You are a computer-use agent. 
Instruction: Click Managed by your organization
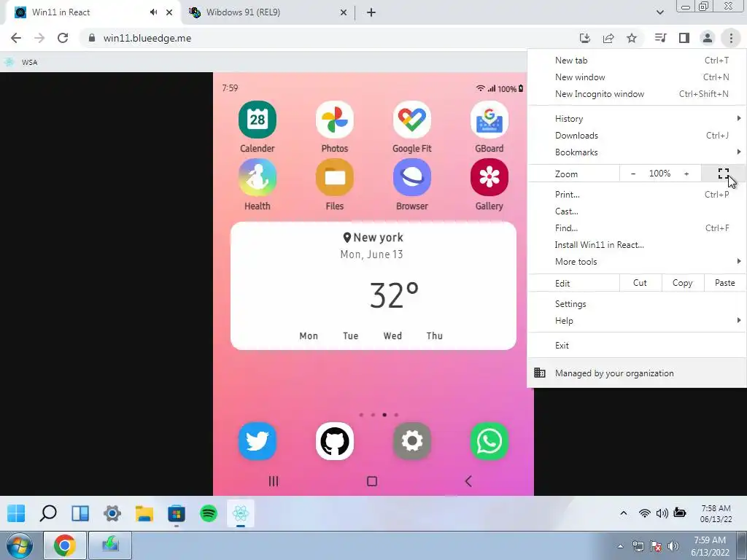(637, 373)
